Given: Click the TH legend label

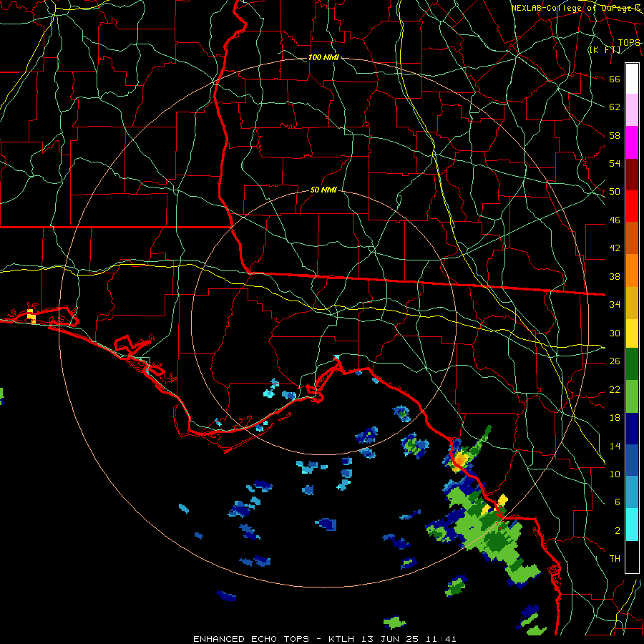Looking at the screenshot, I should [x=615, y=558].
